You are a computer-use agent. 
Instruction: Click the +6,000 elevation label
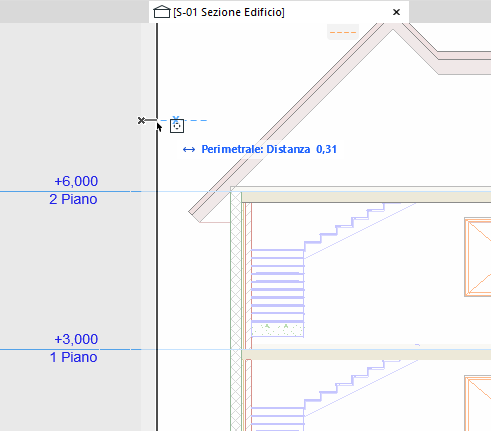tap(76, 181)
